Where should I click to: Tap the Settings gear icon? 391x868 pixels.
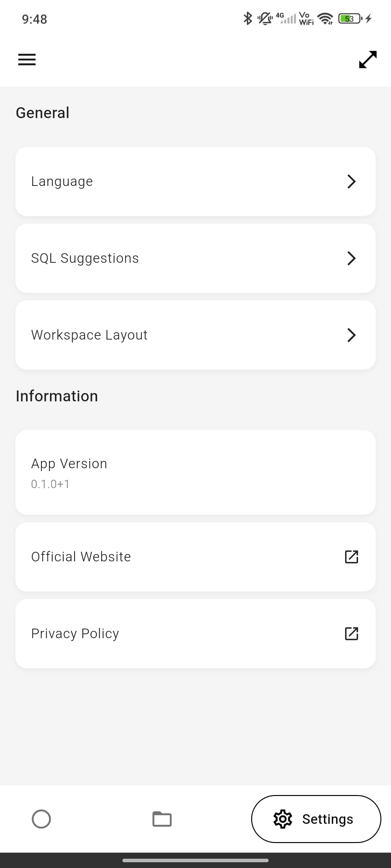pyautogui.click(x=283, y=819)
